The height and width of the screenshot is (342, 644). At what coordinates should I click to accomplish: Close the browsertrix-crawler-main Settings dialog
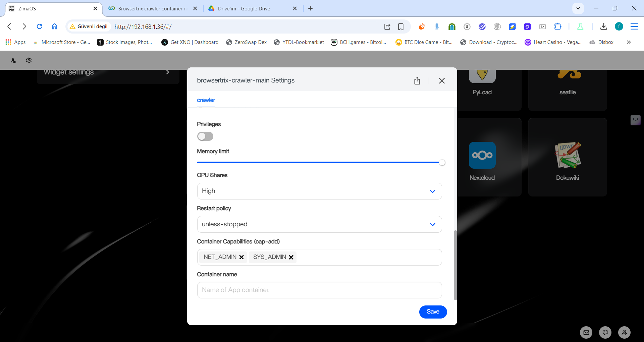(x=442, y=81)
